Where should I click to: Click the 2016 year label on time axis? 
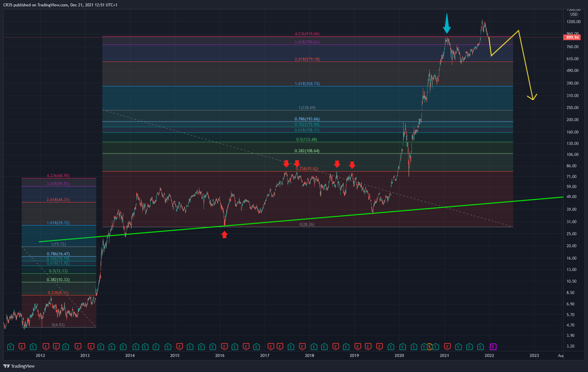coord(220,355)
